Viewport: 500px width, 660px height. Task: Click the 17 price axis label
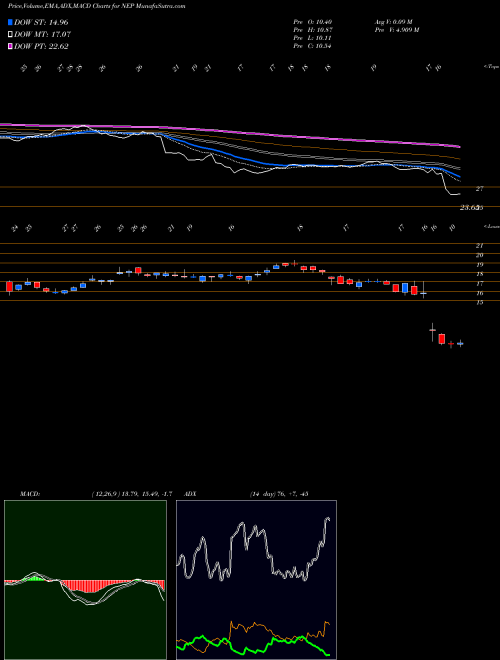[479, 284]
